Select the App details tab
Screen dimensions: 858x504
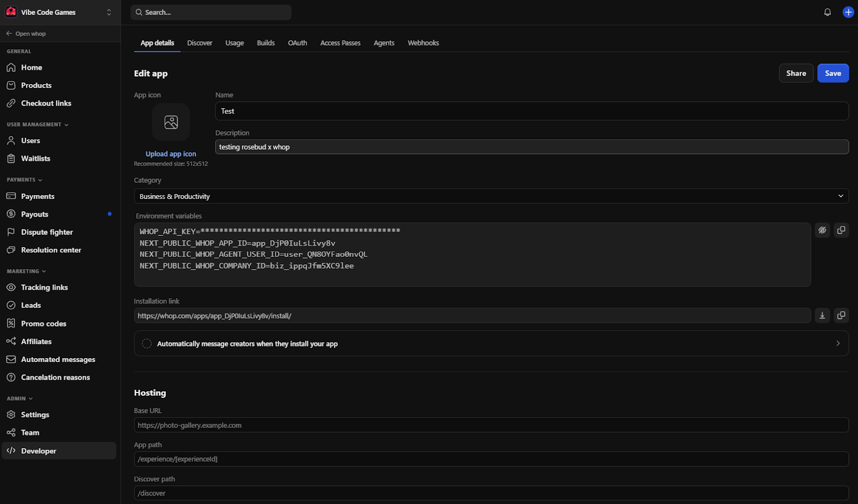[x=157, y=43]
